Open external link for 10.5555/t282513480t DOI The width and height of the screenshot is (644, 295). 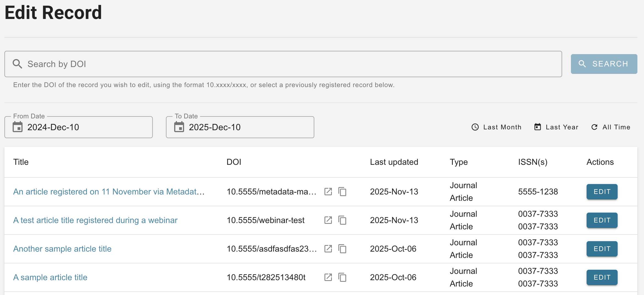328,277
